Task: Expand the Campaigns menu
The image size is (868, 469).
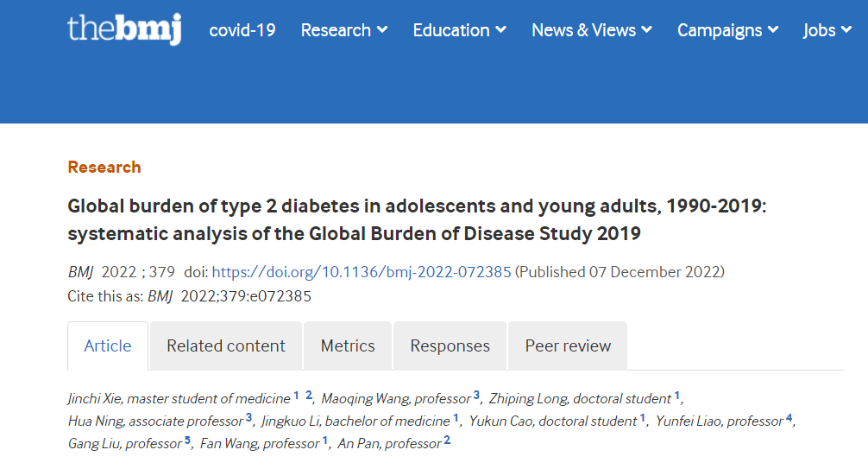Action: coord(727,30)
